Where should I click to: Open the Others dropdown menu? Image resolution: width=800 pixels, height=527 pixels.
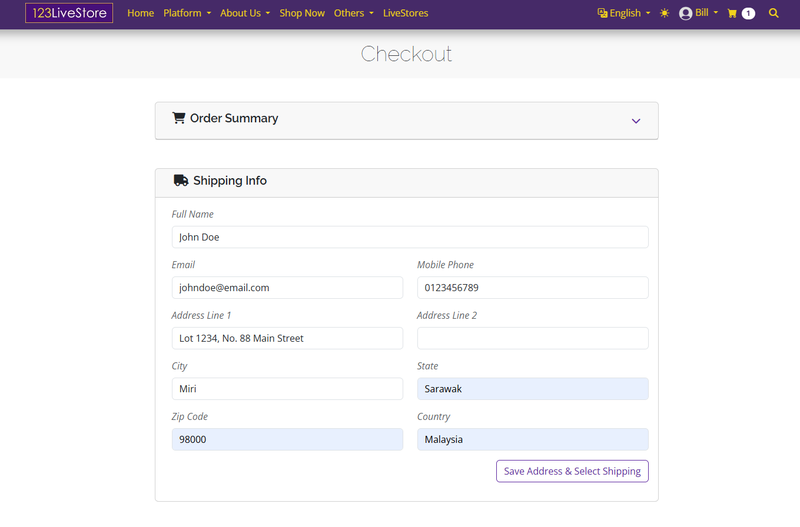click(x=353, y=13)
